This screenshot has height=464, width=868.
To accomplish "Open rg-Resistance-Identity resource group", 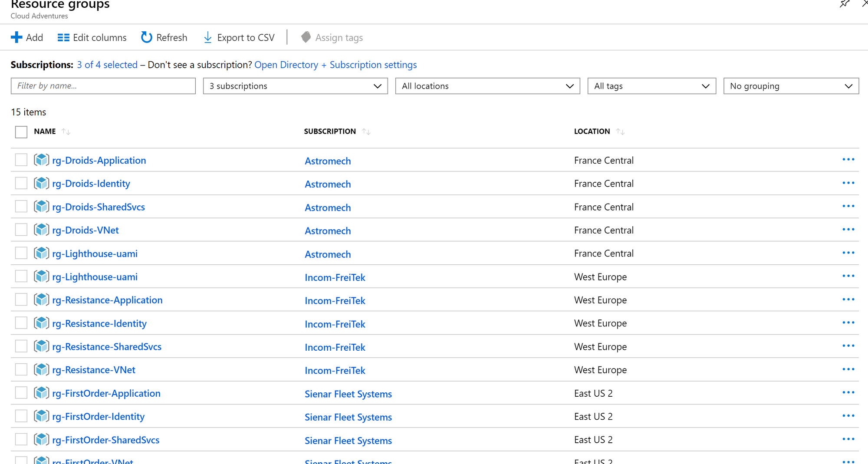I will pos(99,323).
